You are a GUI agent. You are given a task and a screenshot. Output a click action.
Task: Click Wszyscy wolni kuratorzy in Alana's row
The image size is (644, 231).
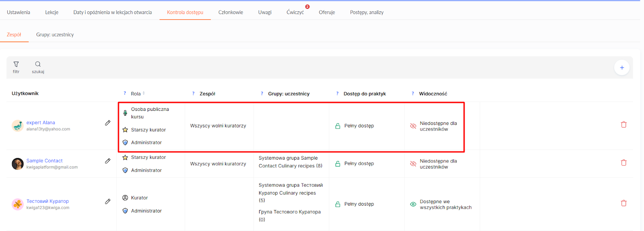tap(218, 126)
